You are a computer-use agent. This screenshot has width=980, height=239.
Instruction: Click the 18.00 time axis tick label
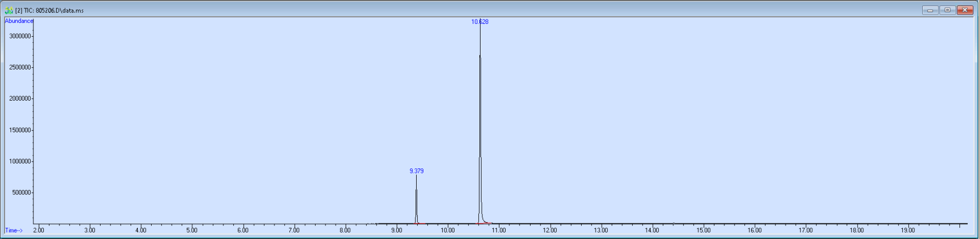pos(856,230)
